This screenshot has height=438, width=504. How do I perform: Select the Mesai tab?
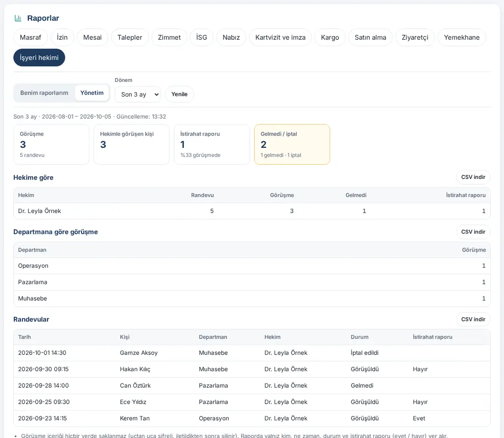click(92, 37)
